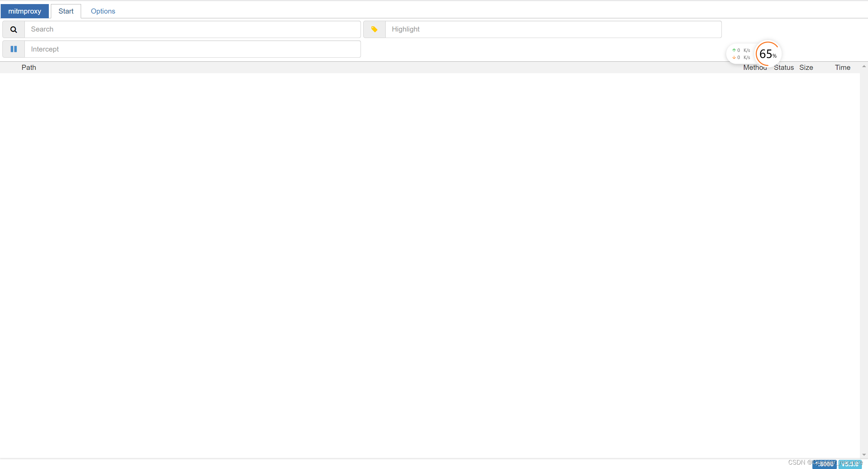Click the yellow highlight tag icon
868x469 pixels.
coord(374,30)
